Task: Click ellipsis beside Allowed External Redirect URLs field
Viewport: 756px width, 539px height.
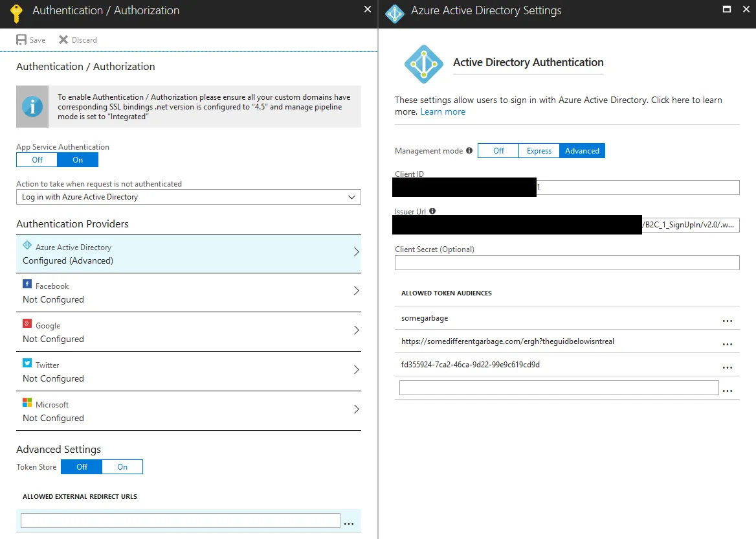Action: pyautogui.click(x=349, y=523)
